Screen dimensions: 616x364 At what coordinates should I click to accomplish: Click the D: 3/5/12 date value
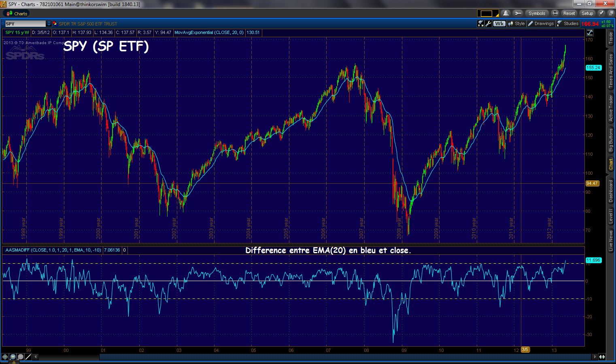(x=41, y=32)
